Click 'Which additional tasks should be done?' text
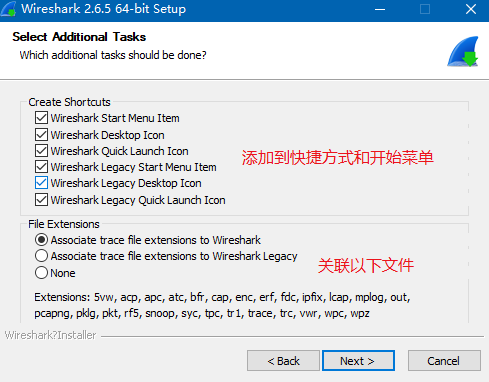The width and height of the screenshot is (489, 382). click(x=113, y=55)
